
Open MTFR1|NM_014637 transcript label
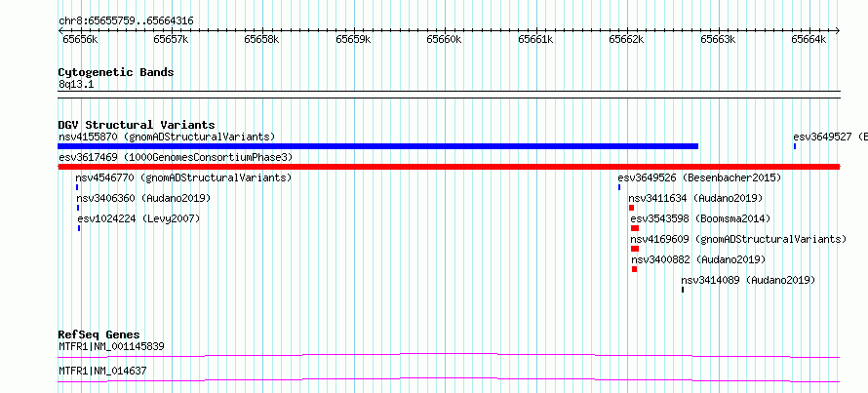102,371
